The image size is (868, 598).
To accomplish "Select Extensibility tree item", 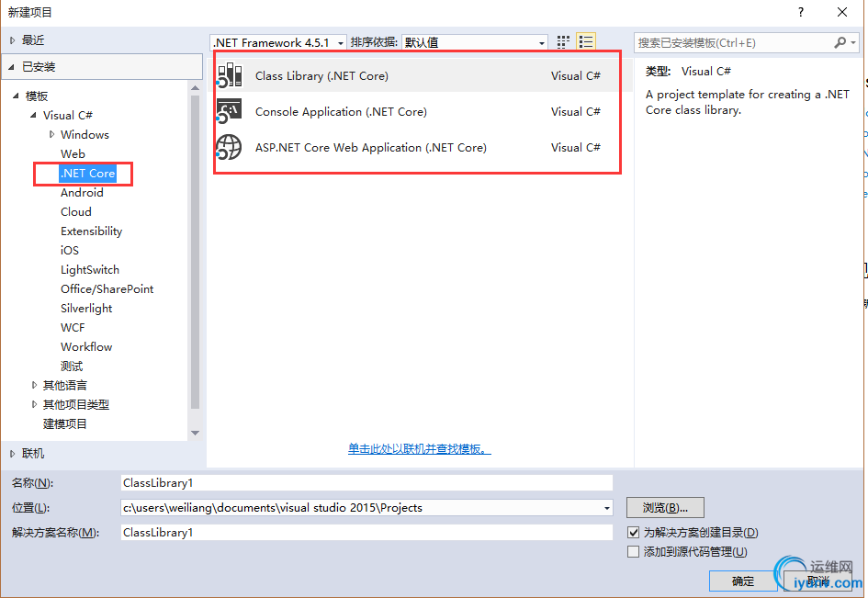I will pyautogui.click(x=91, y=231).
